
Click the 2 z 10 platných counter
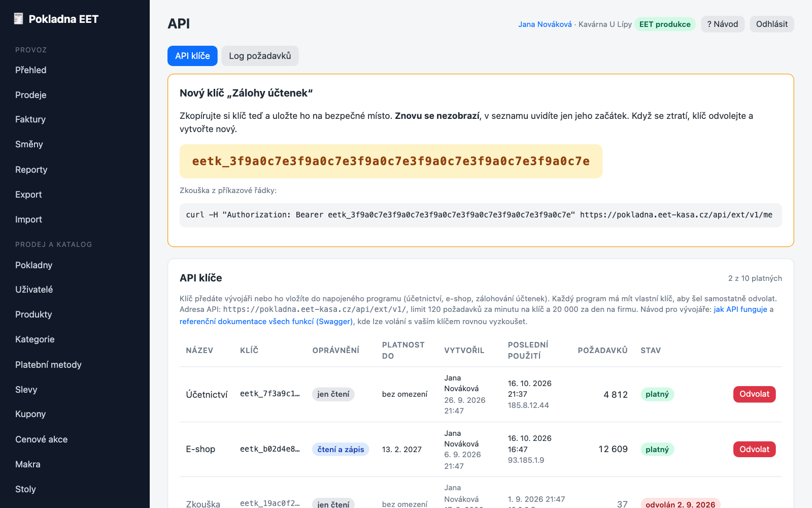coord(755,278)
